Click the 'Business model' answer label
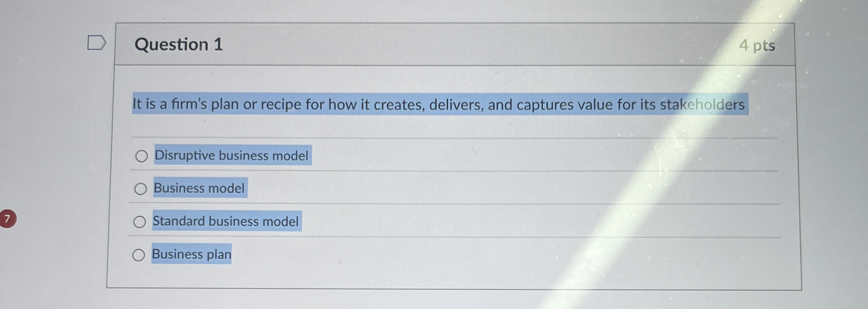Viewport: 868px width, 309px height. click(199, 188)
